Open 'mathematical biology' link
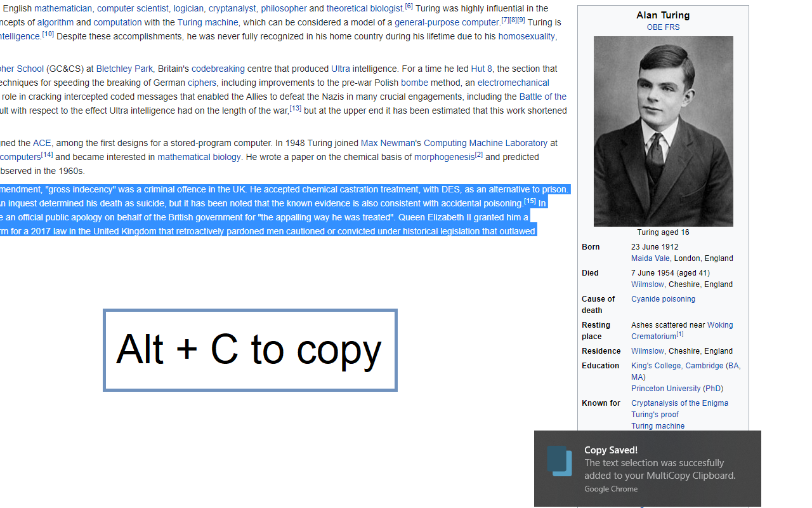The height and width of the screenshot is (508, 812). pos(199,157)
